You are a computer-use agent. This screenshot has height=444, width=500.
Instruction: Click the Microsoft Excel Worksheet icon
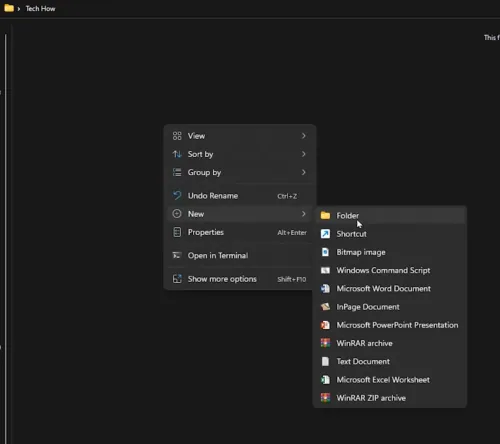325,380
